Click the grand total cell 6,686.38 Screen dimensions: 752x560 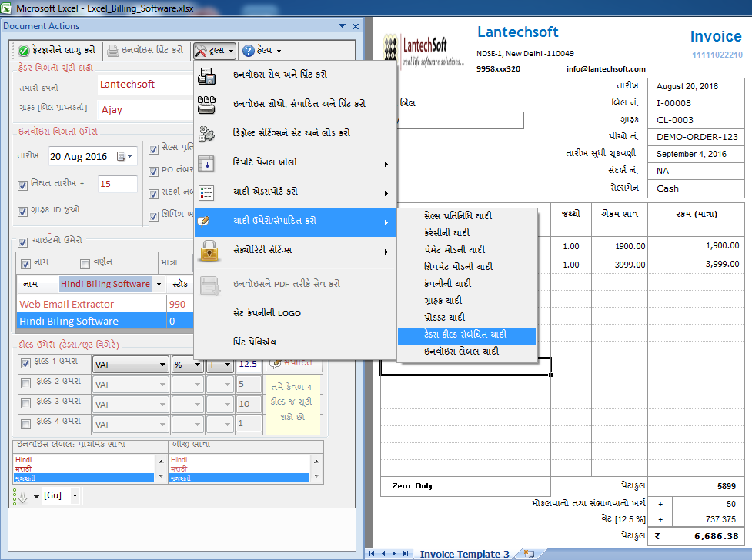(697, 536)
